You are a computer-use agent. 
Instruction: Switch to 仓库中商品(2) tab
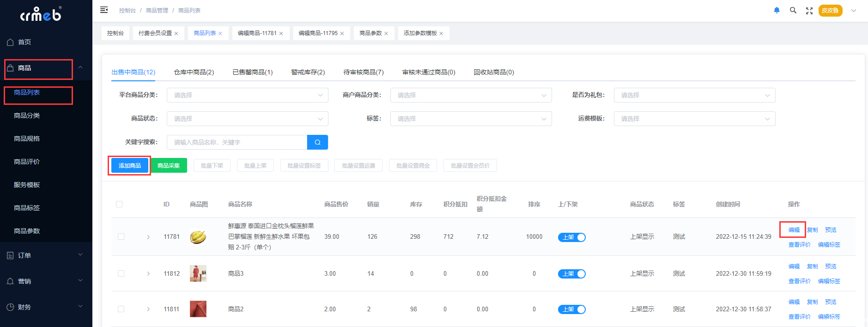194,72
